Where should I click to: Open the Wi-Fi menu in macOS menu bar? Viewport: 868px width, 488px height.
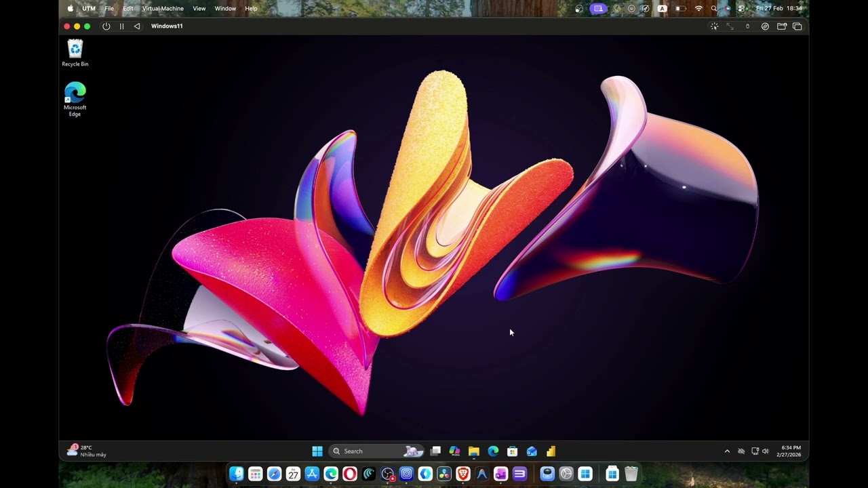[698, 9]
